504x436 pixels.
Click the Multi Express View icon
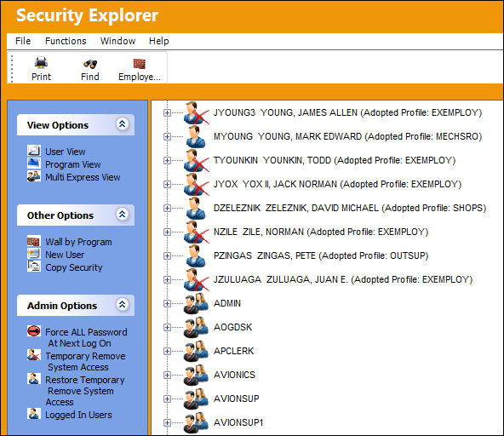[x=34, y=176]
